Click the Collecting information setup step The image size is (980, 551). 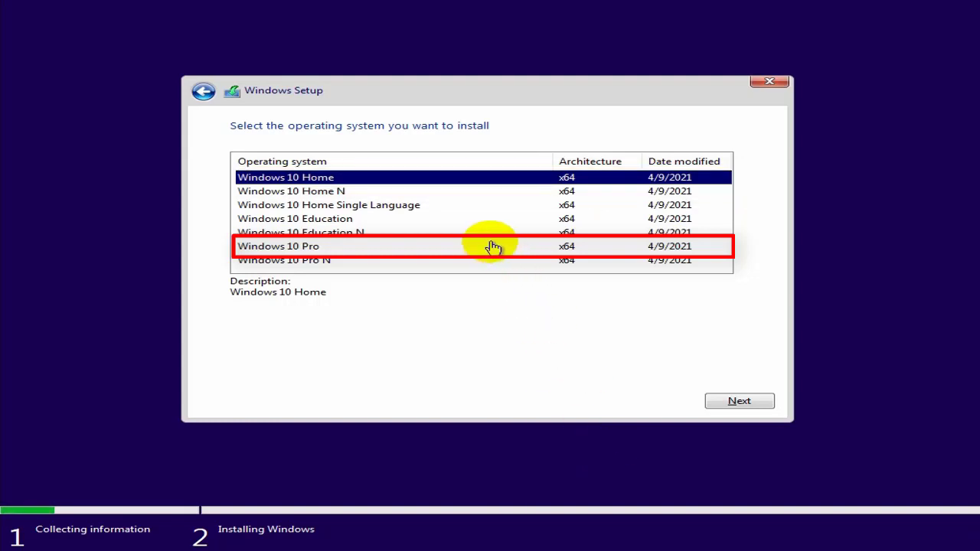[93, 529]
